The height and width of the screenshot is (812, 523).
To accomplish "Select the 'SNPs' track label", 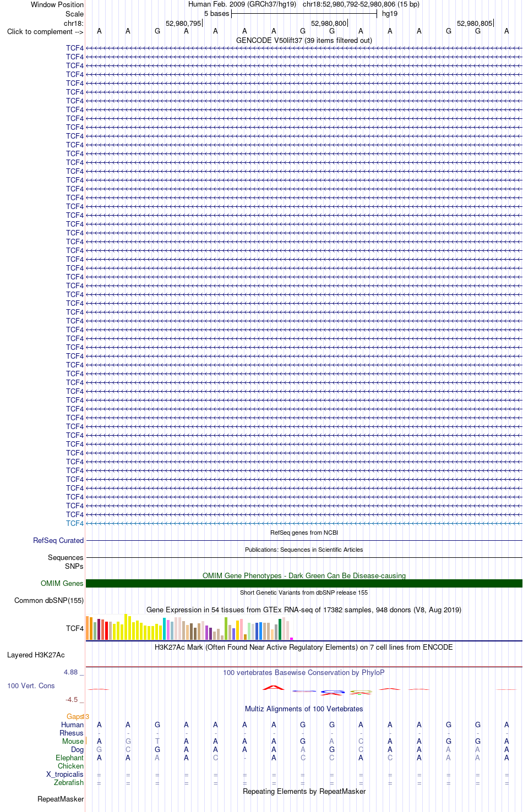I will tap(74, 566).
